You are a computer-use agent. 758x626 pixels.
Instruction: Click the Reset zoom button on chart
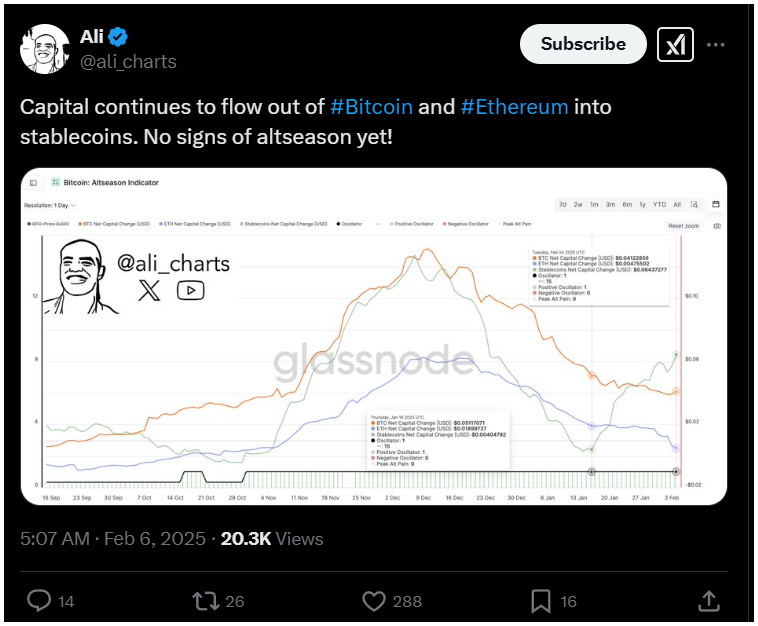pos(684,226)
